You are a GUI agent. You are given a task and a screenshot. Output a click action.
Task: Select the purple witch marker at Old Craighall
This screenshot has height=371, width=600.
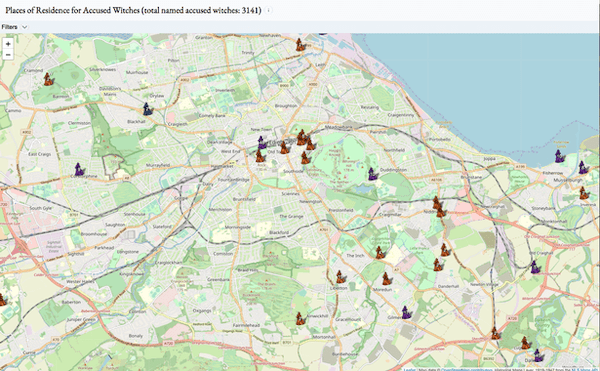pyautogui.click(x=535, y=267)
